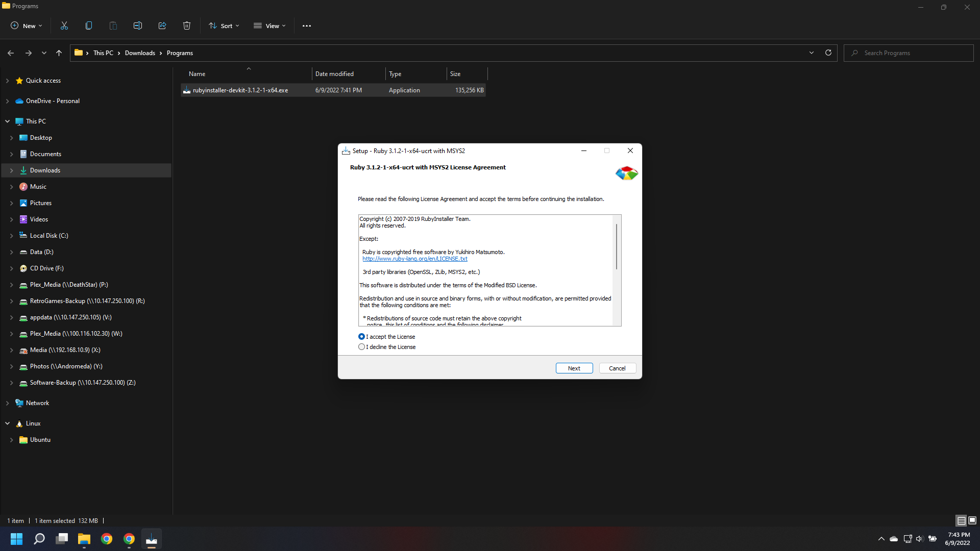Screen dimensions: 980x551
Task: Open the View dropdown menu
Action: (269, 26)
